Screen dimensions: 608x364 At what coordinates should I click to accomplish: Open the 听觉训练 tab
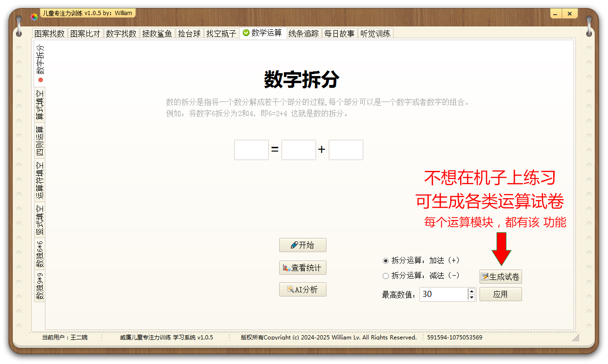pos(376,33)
